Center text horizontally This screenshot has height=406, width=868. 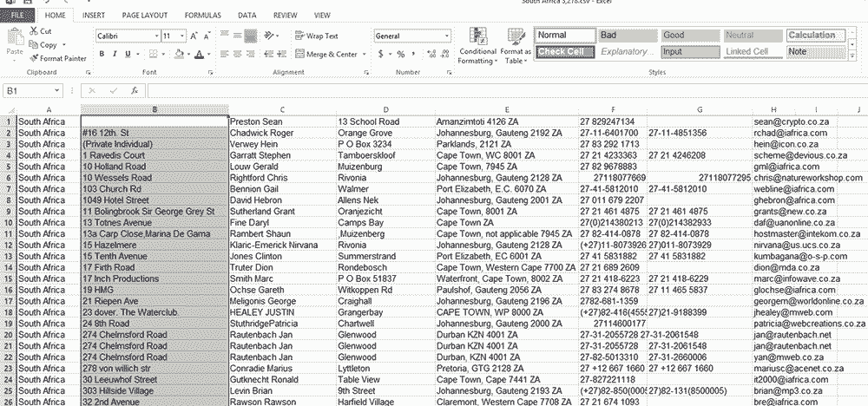click(238, 54)
